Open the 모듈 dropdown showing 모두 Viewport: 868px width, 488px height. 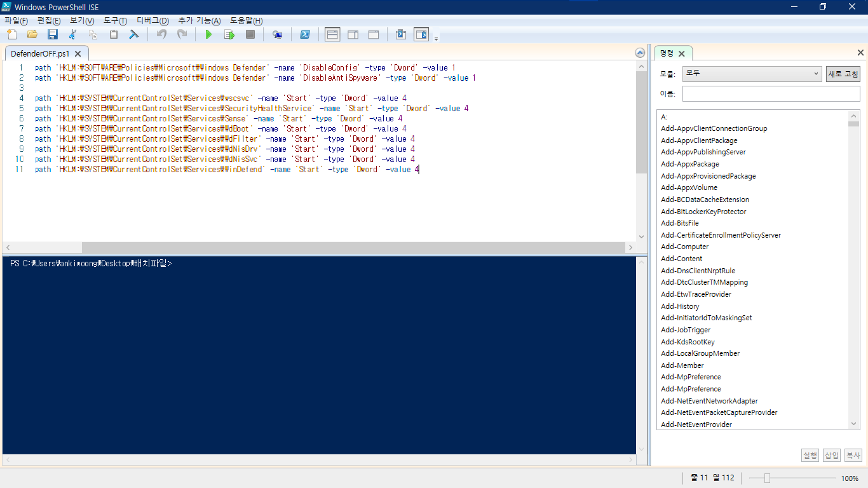pos(752,74)
